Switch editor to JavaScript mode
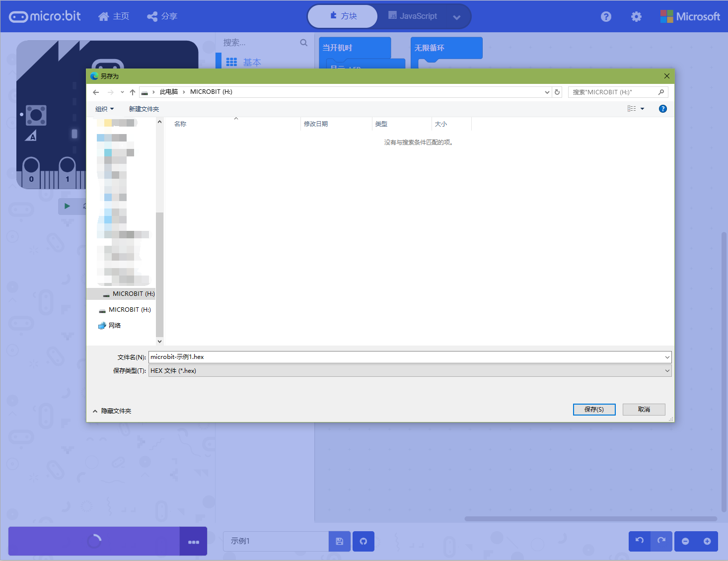 point(413,16)
